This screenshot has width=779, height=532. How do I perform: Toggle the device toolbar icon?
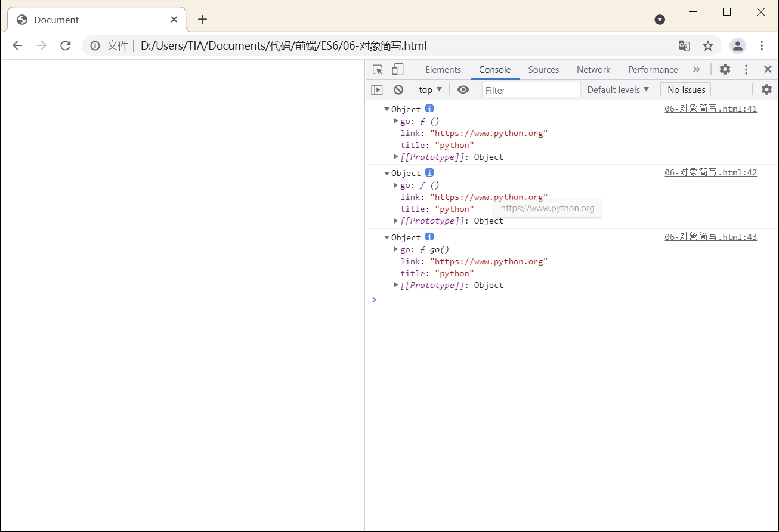(397, 69)
